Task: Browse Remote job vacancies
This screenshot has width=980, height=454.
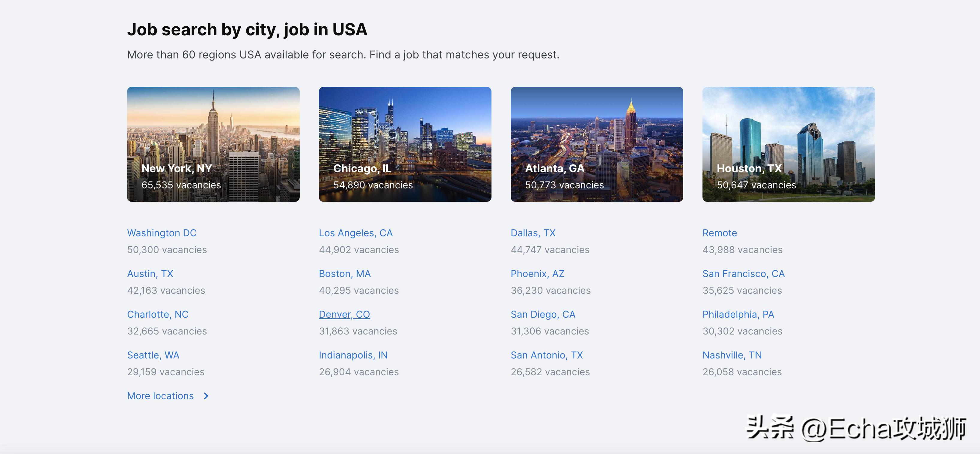Action: click(719, 233)
